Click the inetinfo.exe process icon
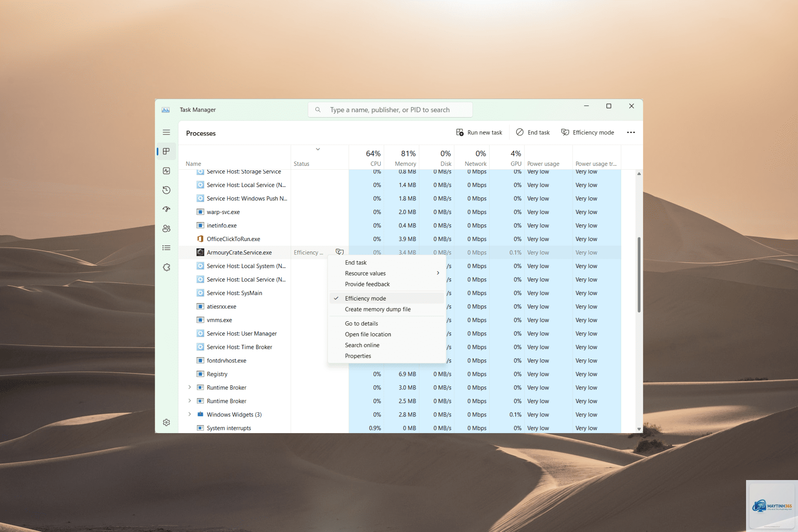This screenshot has height=532, width=798. pyautogui.click(x=200, y=225)
